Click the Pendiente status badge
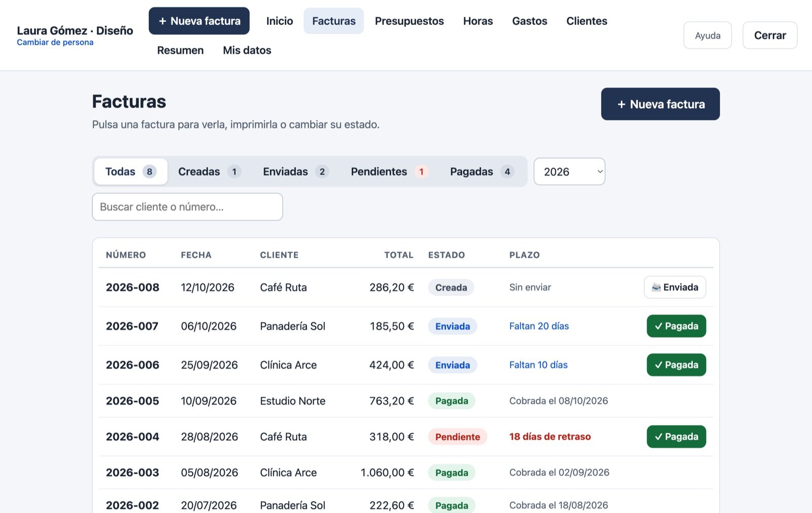Image resolution: width=812 pixels, height=513 pixels. 458,436
